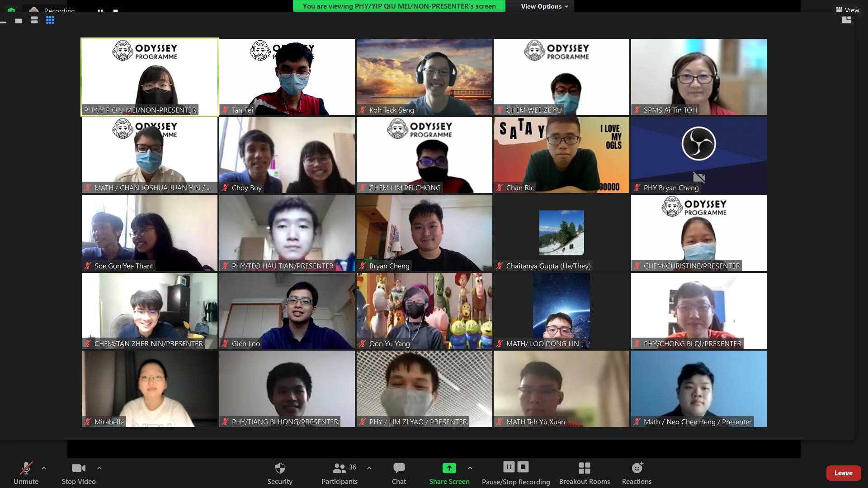Select Koh Teck Seng's video tile

(424, 77)
